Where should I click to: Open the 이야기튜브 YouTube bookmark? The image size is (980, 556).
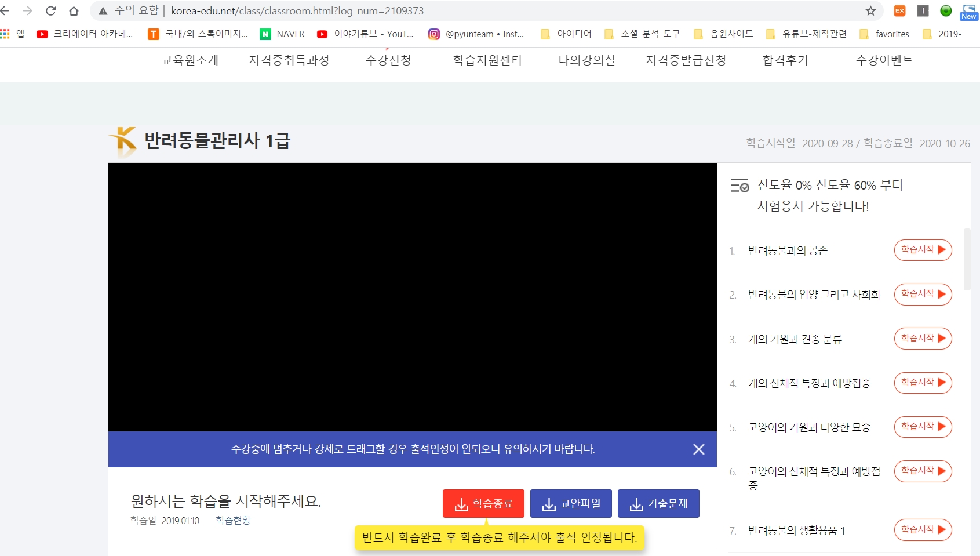point(366,34)
